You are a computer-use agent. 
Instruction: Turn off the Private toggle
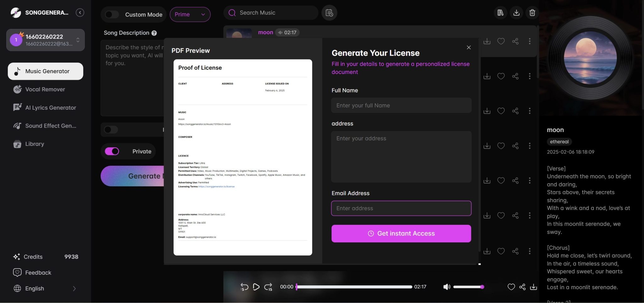coord(112,151)
